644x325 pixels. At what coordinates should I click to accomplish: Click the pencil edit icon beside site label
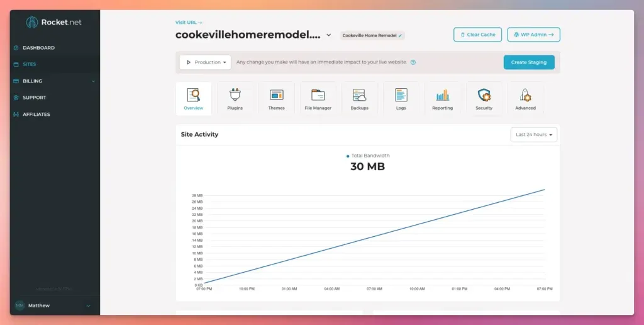click(x=401, y=36)
